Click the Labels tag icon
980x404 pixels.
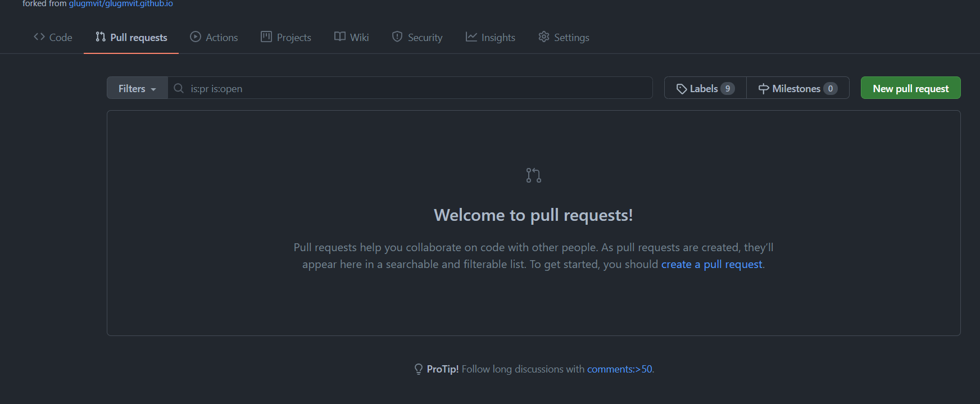pyautogui.click(x=681, y=89)
